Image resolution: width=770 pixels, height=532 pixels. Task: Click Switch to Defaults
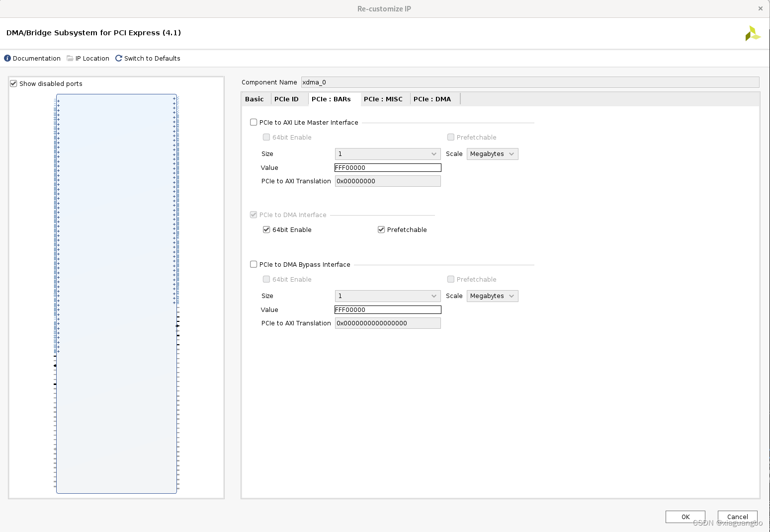[152, 58]
